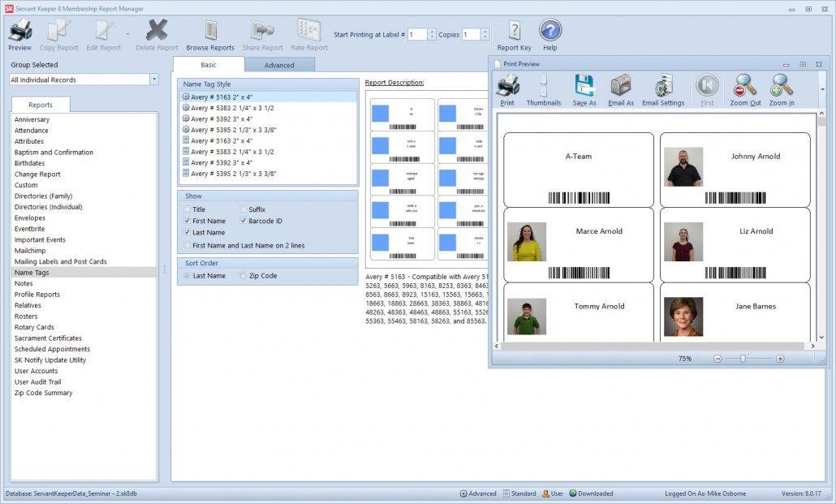The height and width of the screenshot is (504, 836).
Task: Toggle the Last Name checkbox
Action: [187, 233]
